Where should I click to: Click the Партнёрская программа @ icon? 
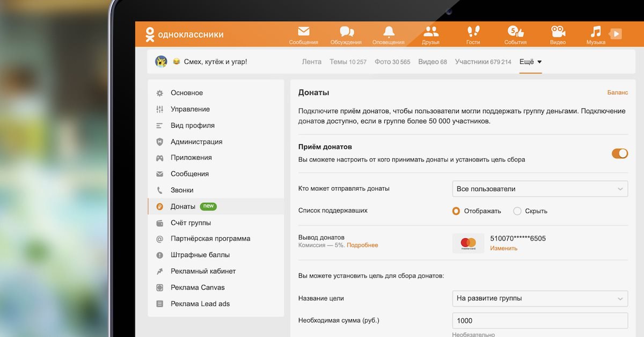pos(159,239)
